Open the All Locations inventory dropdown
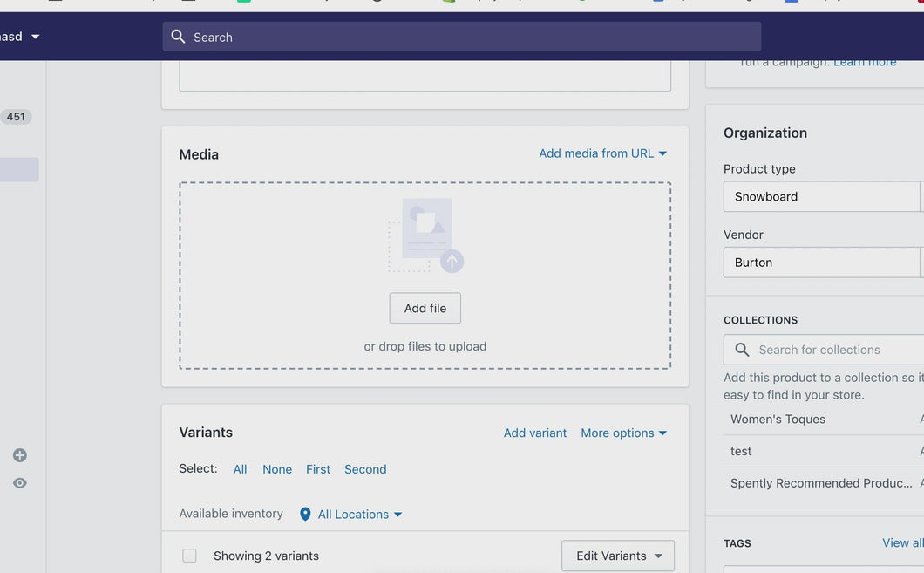 [x=359, y=515]
